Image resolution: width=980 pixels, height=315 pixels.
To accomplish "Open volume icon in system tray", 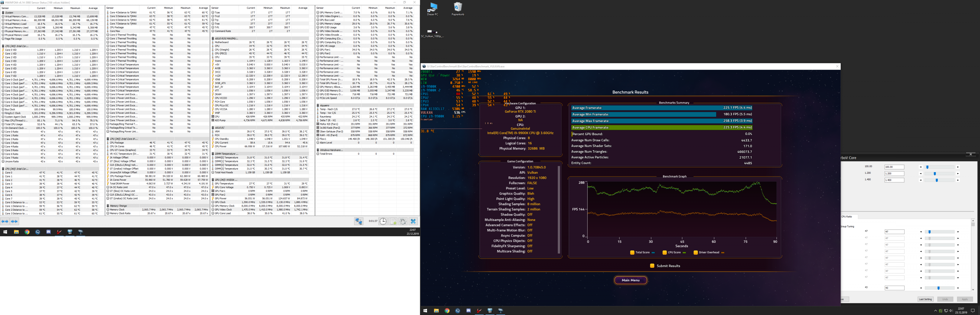I will pyautogui.click(x=951, y=311).
